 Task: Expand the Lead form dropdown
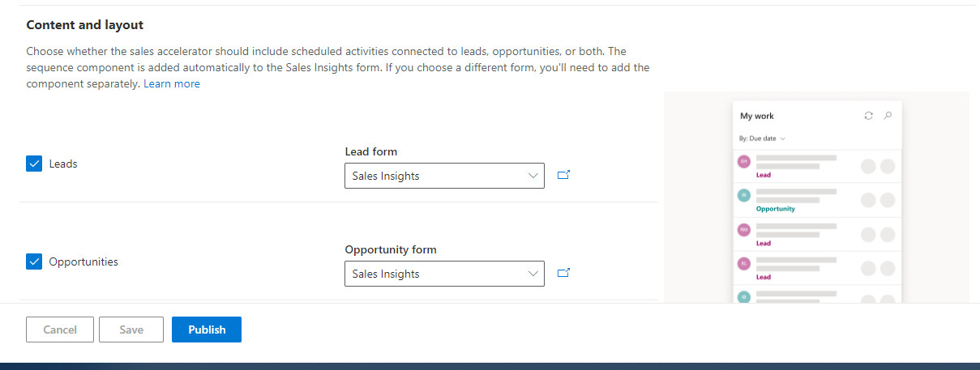(444, 176)
